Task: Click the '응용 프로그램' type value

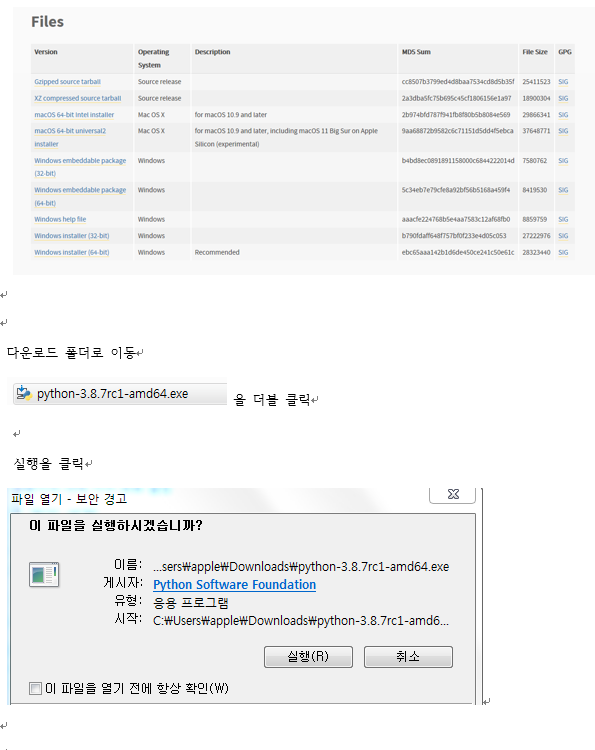Action: click(190, 603)
